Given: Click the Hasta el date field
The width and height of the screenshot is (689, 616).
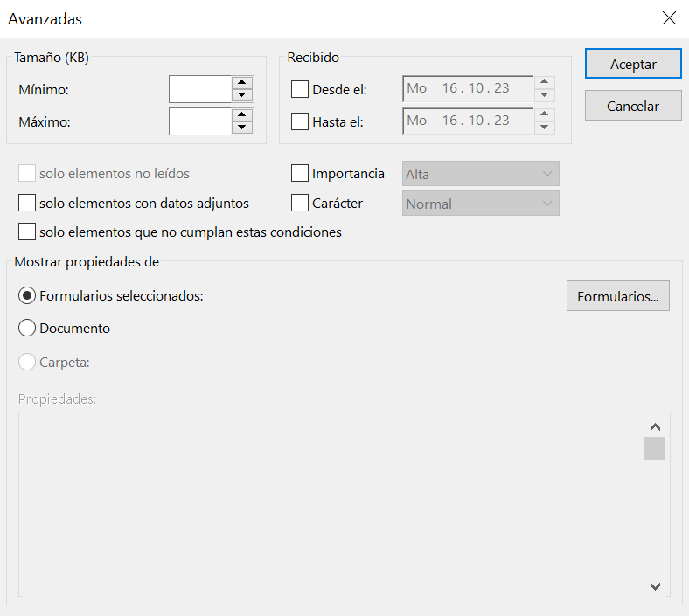Looking at the screenshot, I should pos(468,121).
